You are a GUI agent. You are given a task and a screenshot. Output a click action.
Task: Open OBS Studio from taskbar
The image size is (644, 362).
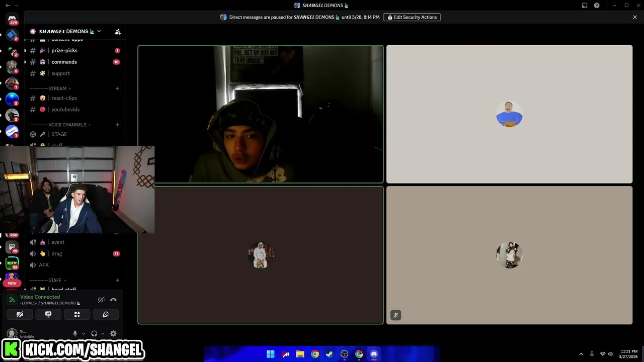click(x=344, y=354)
